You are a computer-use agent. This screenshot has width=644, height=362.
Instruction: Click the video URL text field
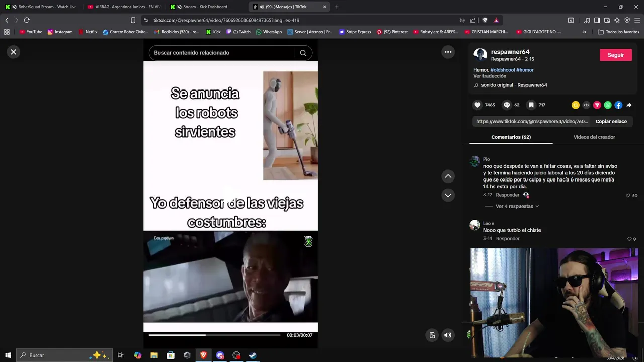pos(532,121)
